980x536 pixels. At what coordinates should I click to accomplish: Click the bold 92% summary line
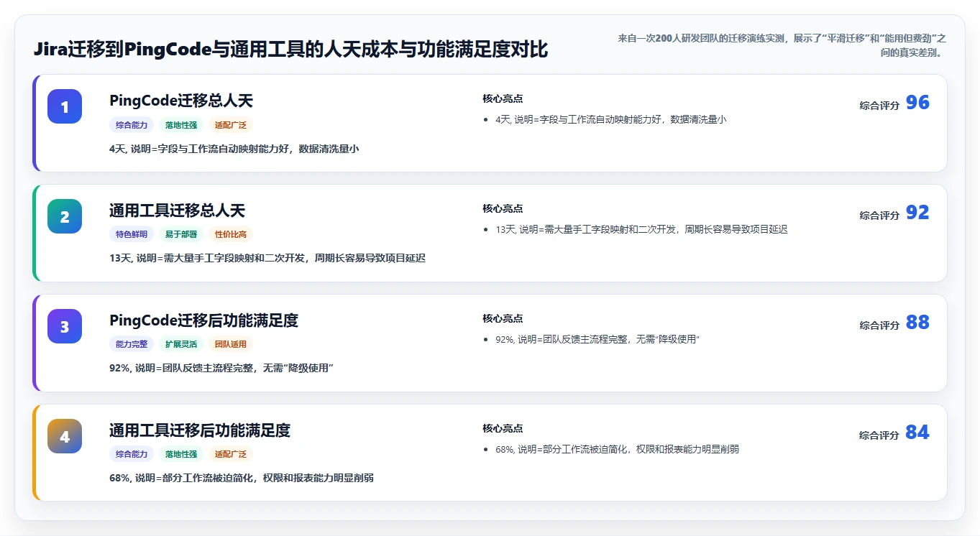coord(221,368)
